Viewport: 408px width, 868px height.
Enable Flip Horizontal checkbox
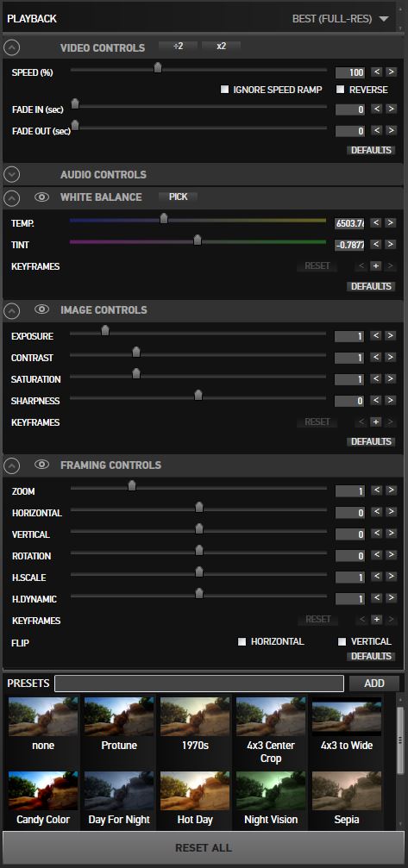point(242,641)
